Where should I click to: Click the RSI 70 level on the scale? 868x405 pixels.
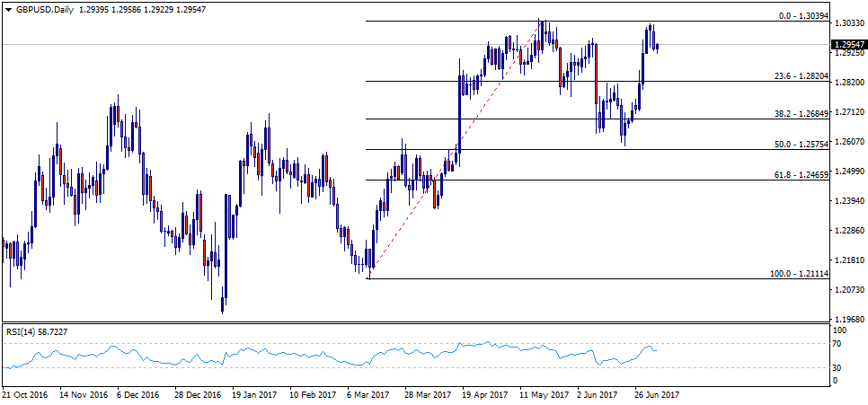tap(837, 344)
